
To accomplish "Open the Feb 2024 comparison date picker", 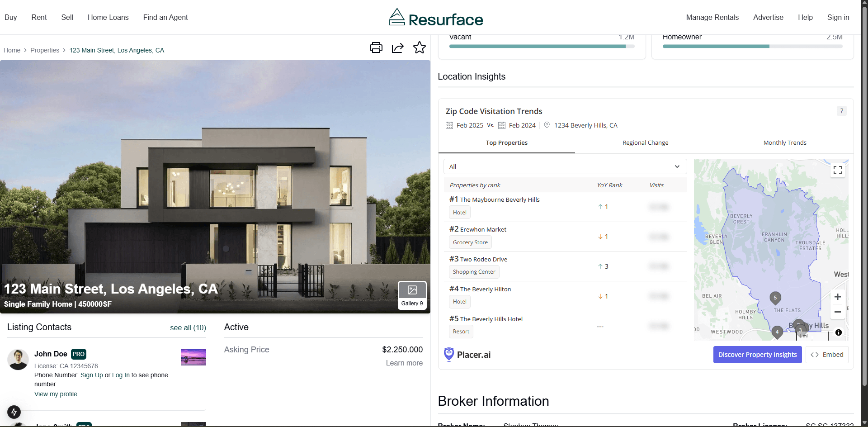I will (x=517, y=125).
